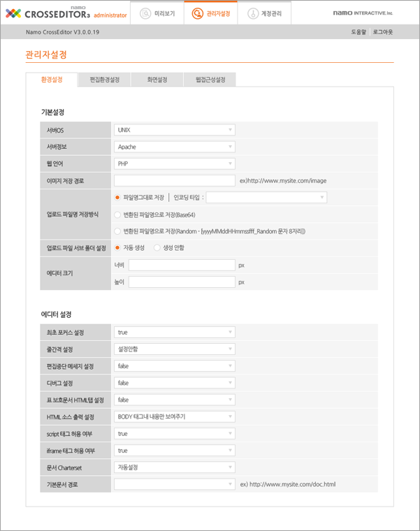Click the 높이 height input field

(x=182, y=282)
